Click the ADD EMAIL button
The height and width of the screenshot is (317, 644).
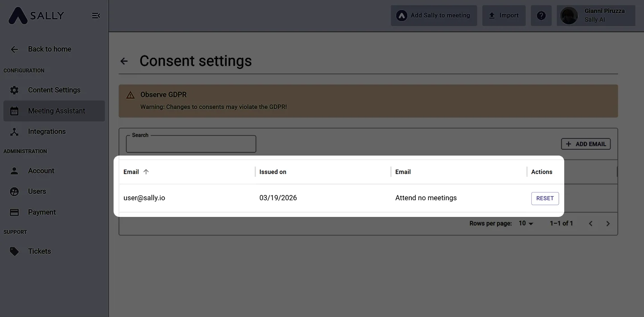(586, 144)
